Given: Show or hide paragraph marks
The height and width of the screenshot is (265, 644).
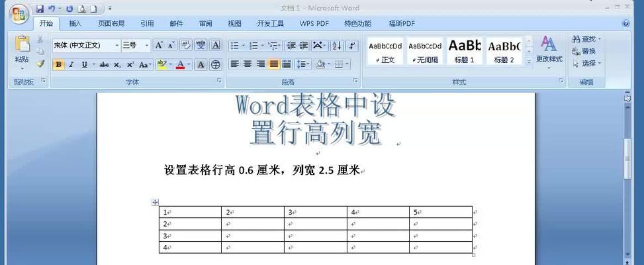Looking at the screenshot, I should click(x=352, y=45).
